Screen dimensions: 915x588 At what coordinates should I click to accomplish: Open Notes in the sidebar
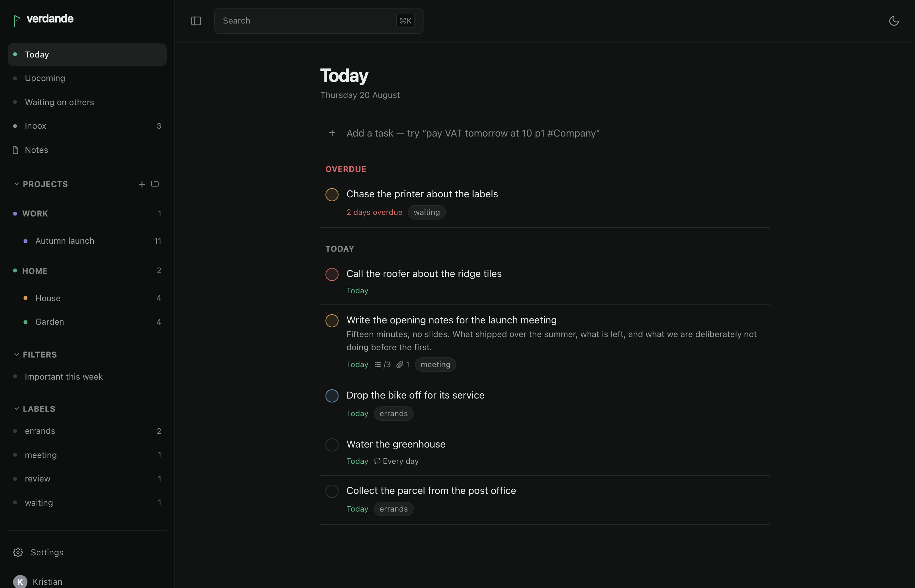click(87, 150)
